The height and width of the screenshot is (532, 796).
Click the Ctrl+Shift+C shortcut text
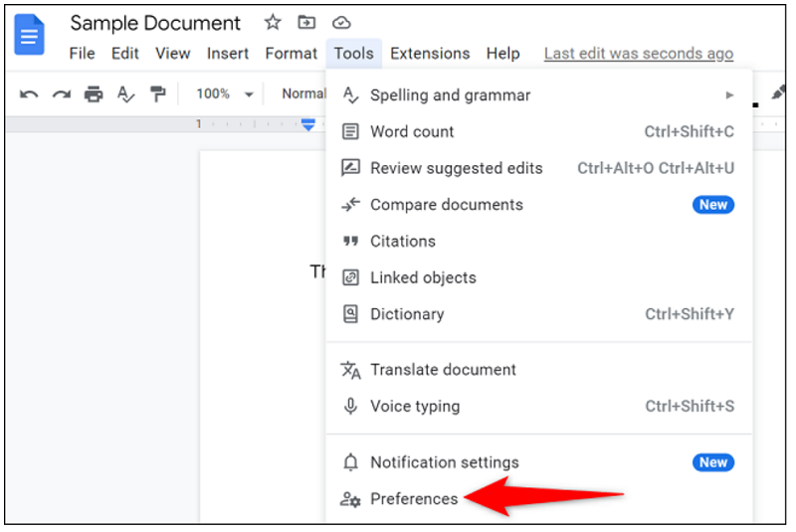(x=689, y=132)
